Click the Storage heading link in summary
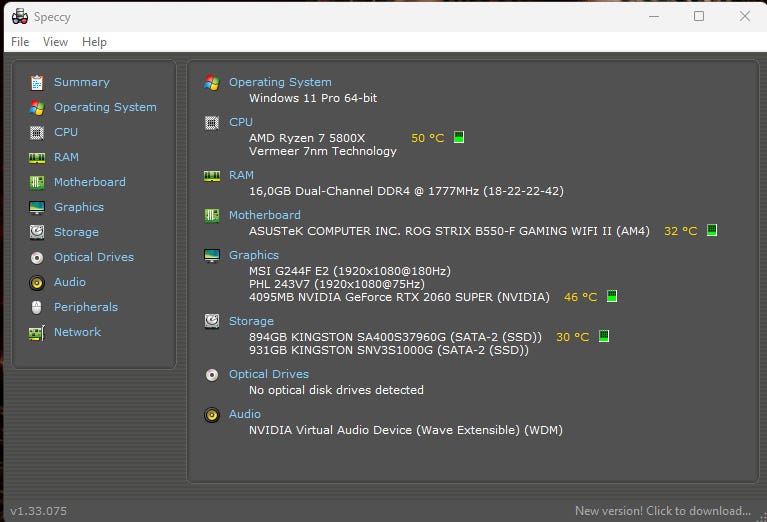Image resolution: width=767 pixels, height=522 pixels. coord(251,321)
